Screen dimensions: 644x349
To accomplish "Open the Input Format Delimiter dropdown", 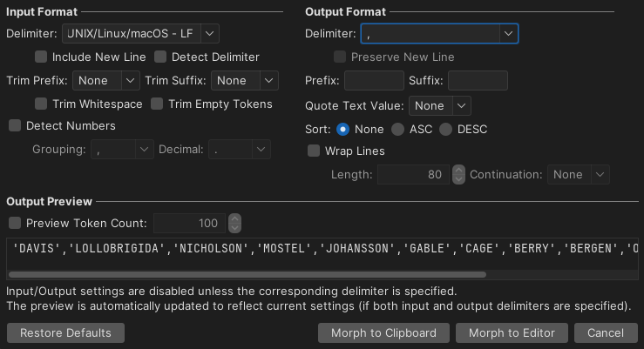I will click(140, 33).
